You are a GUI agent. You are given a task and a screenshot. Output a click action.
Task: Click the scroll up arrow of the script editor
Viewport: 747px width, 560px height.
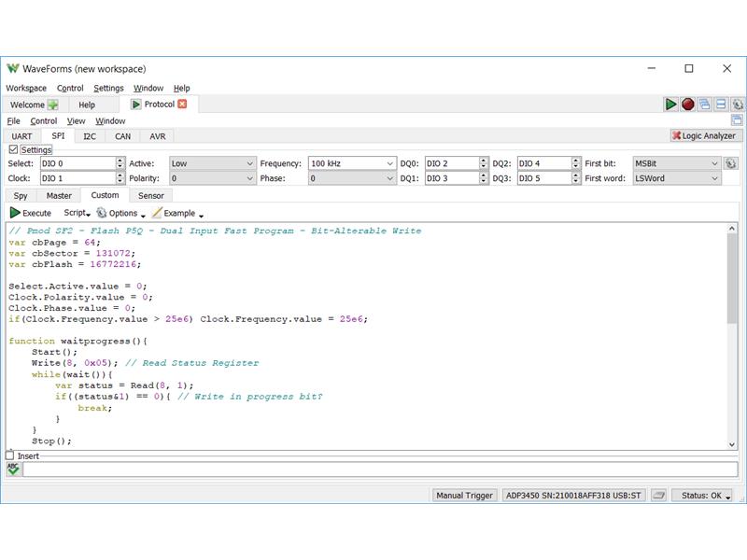pos(732,228)
